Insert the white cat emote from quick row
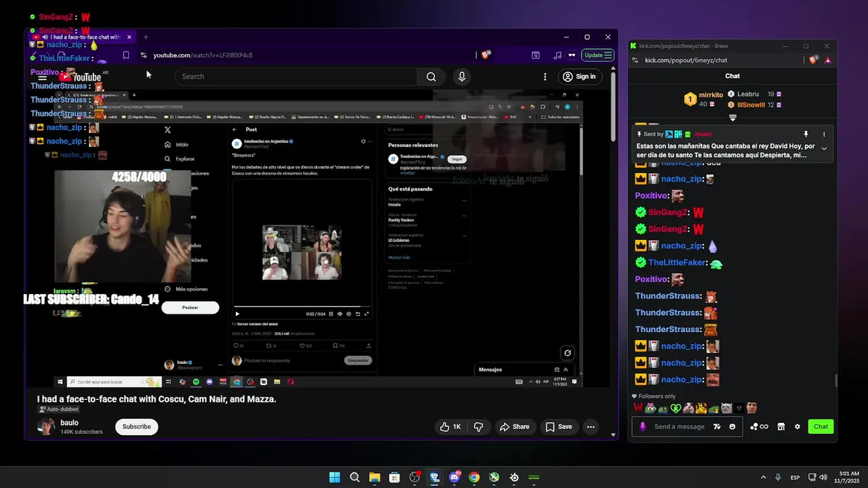The height and width of the screenshot is (488, 868). tap(726, 408)
